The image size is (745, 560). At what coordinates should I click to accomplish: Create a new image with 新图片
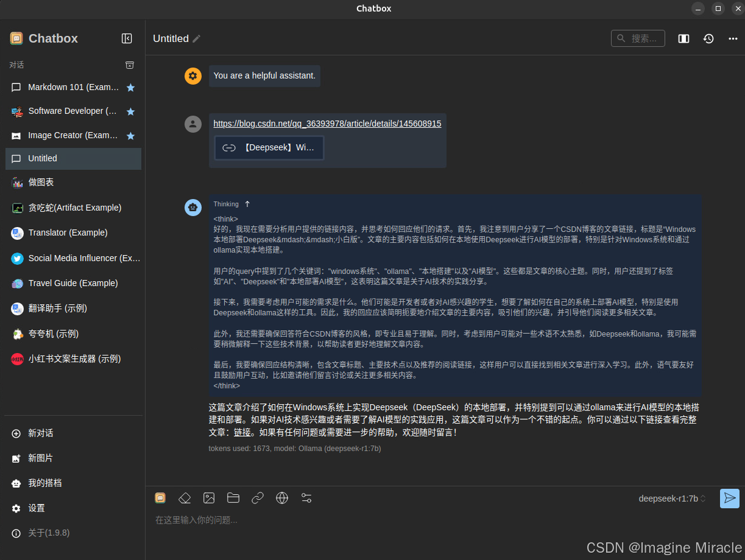click(73, 458)
